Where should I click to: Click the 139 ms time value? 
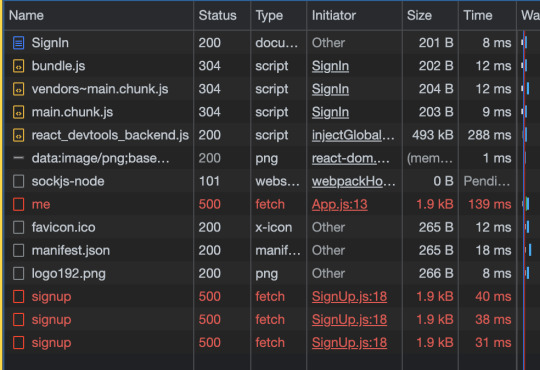pos(490,205)
